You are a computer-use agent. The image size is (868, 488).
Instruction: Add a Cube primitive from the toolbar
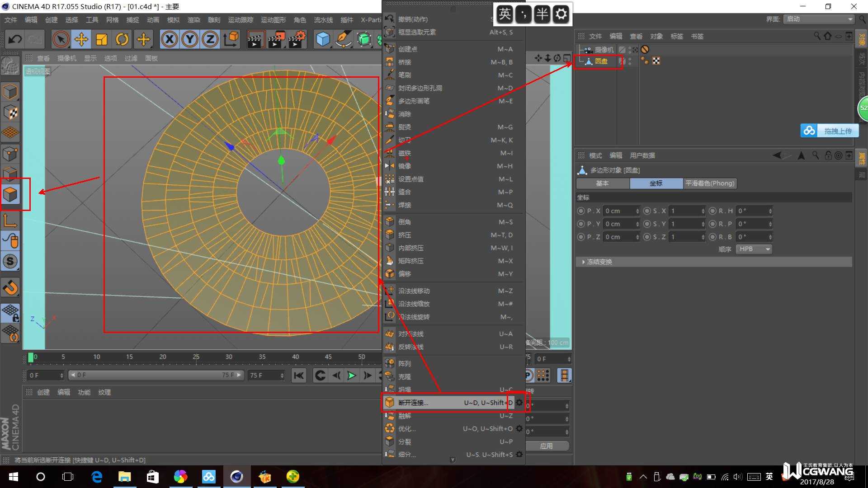coord(323,39)
